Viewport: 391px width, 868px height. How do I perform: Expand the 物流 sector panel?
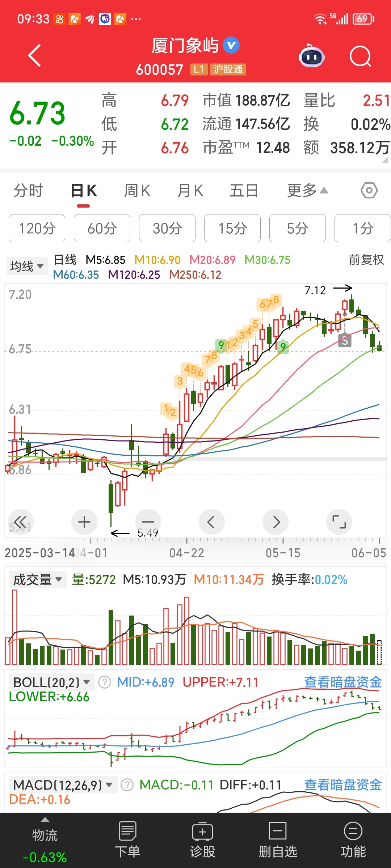coord(45,836)
